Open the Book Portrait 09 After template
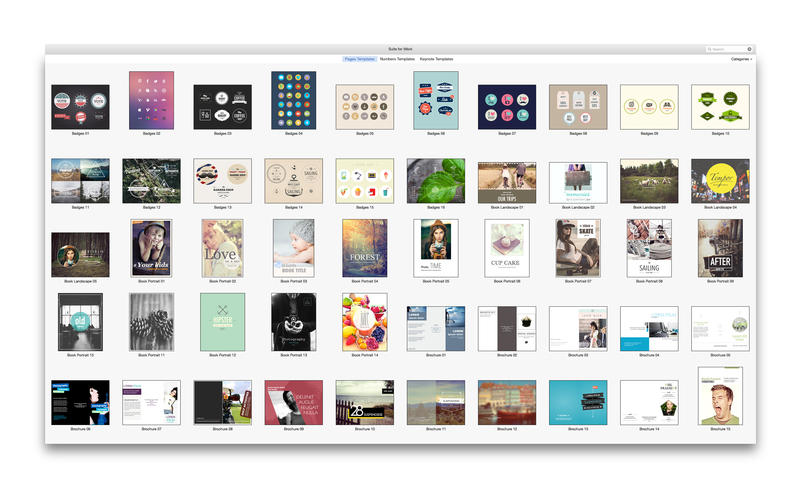 pyautogui.click(x=720, y=248)
